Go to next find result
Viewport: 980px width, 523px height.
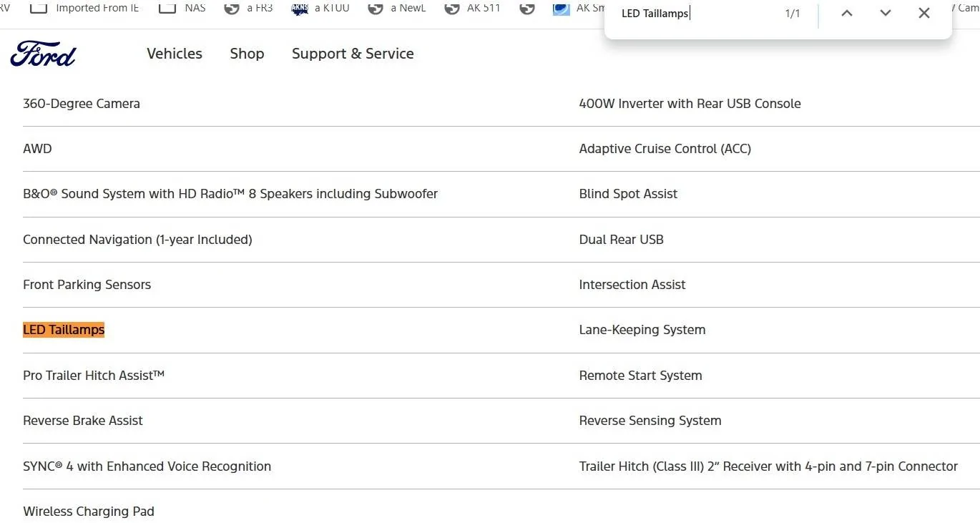click(886, 13)
